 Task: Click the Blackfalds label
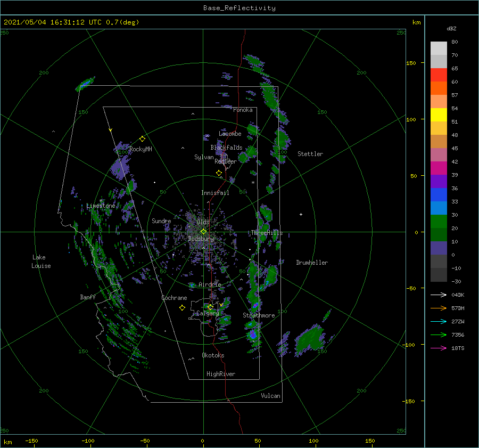(226, 148)
